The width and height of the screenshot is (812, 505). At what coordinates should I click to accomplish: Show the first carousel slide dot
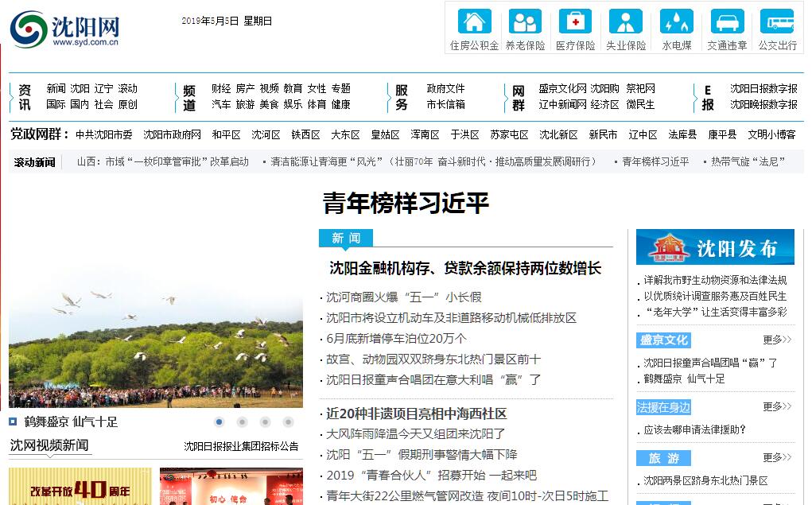219,422
